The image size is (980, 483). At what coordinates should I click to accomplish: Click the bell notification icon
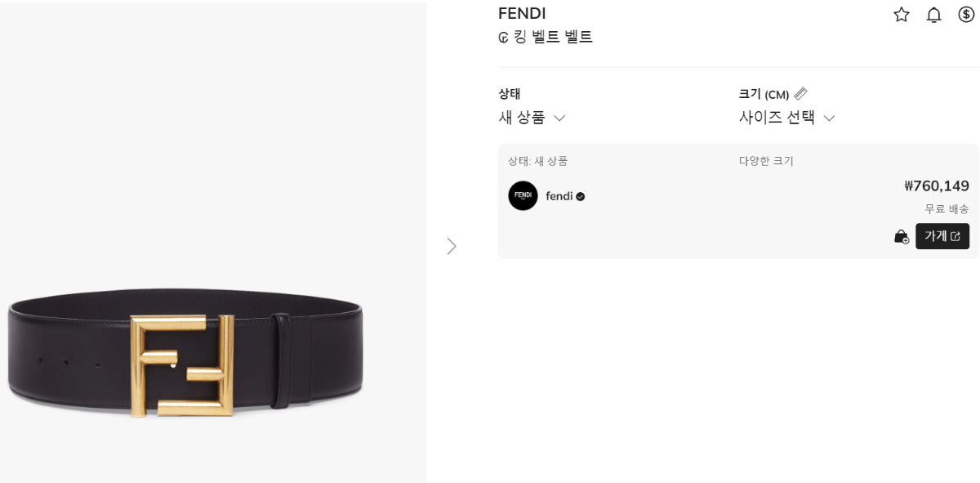pos(934,15)
